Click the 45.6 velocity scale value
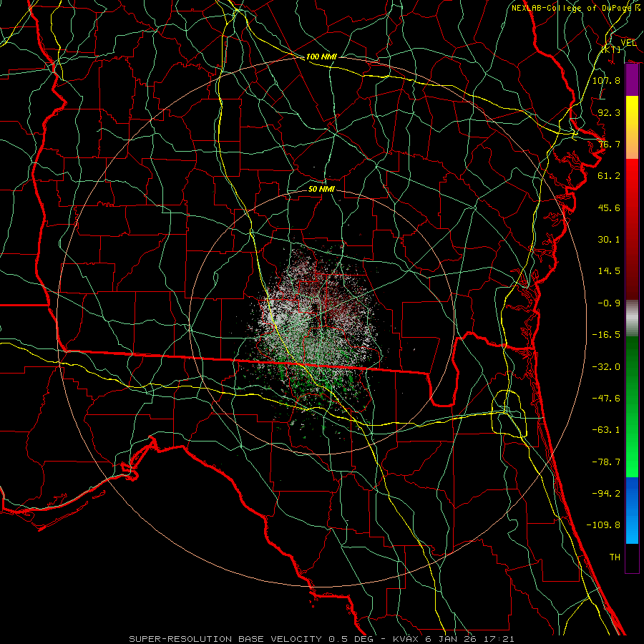The image size is (644, 644). point(609,208)
